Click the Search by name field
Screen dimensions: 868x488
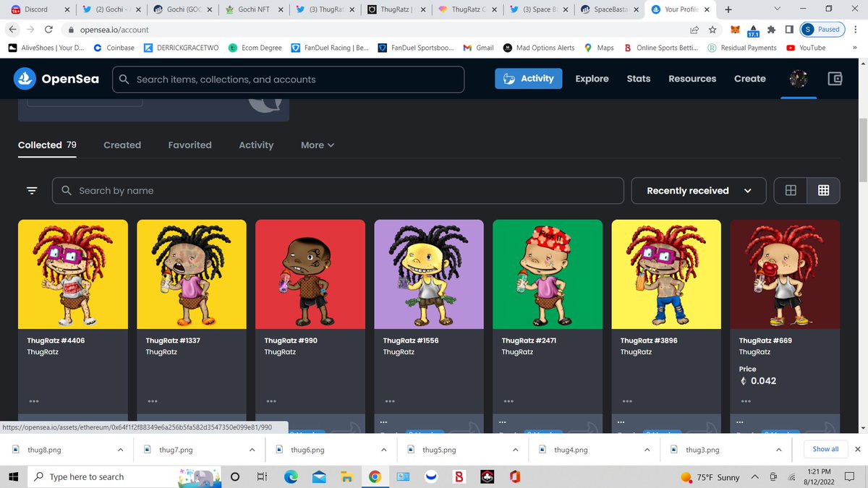[x=338, y=190]
